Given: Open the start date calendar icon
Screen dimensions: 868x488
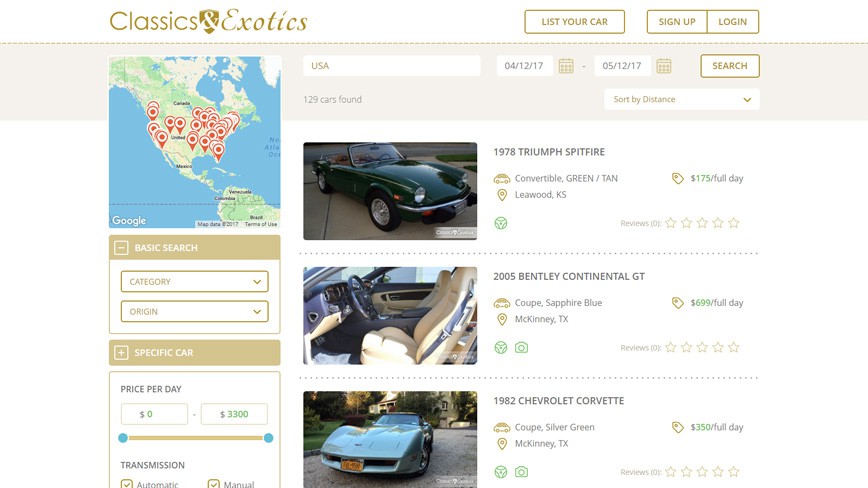Looking at the screenshot, I should [566, 66].
